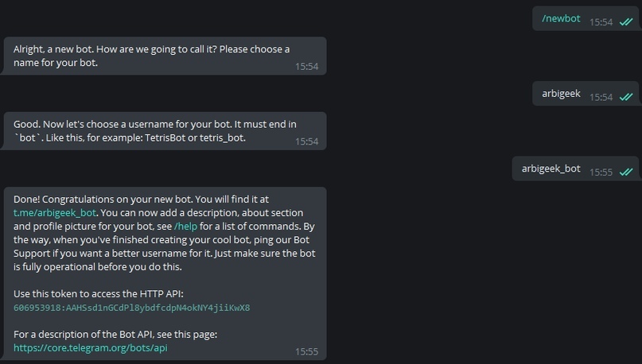The height and width of the screenshot is (364, 642).
Task: Click the 'arbigeek' sent message bubble
Action: coord(586,94)
